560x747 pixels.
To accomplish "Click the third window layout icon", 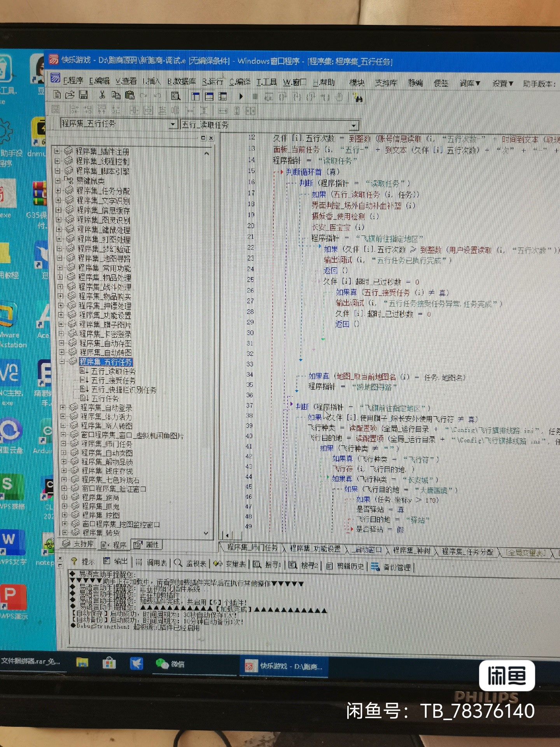I will pyautogui.click(x=223, y=96).
